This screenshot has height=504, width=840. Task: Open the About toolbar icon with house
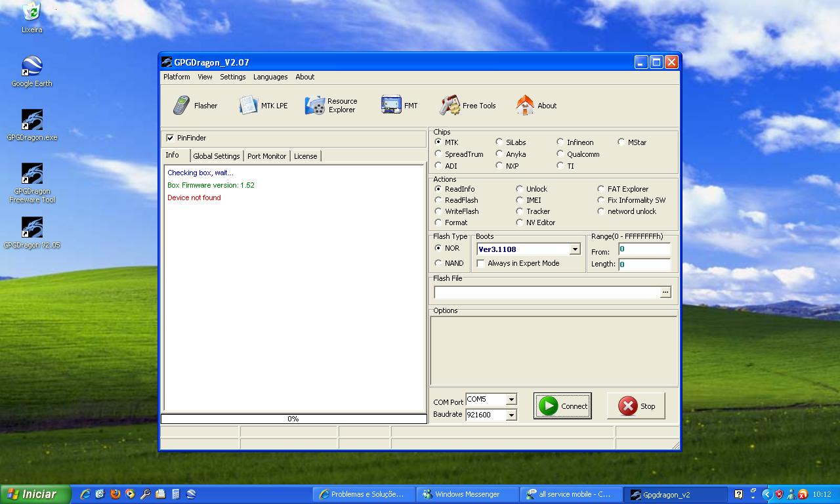click(536, 105)
